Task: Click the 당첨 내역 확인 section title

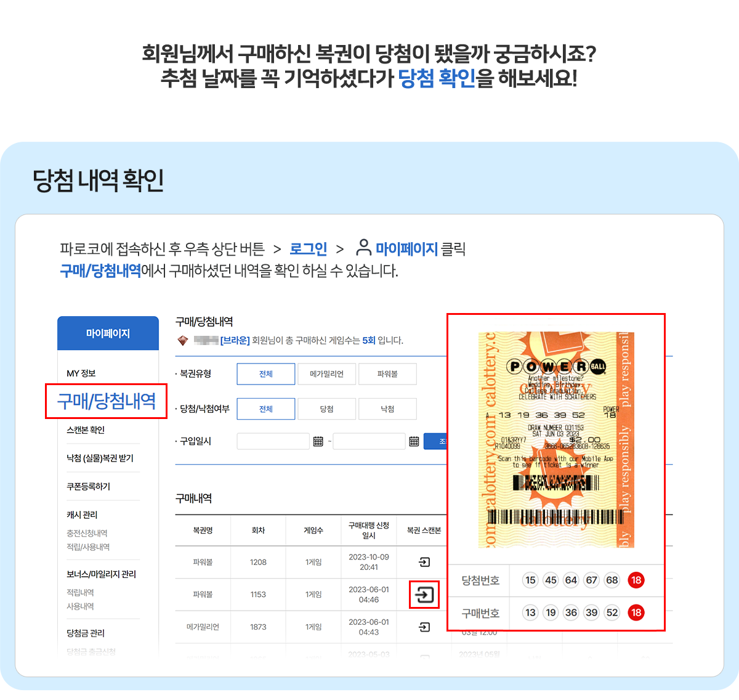Action: 99,181
